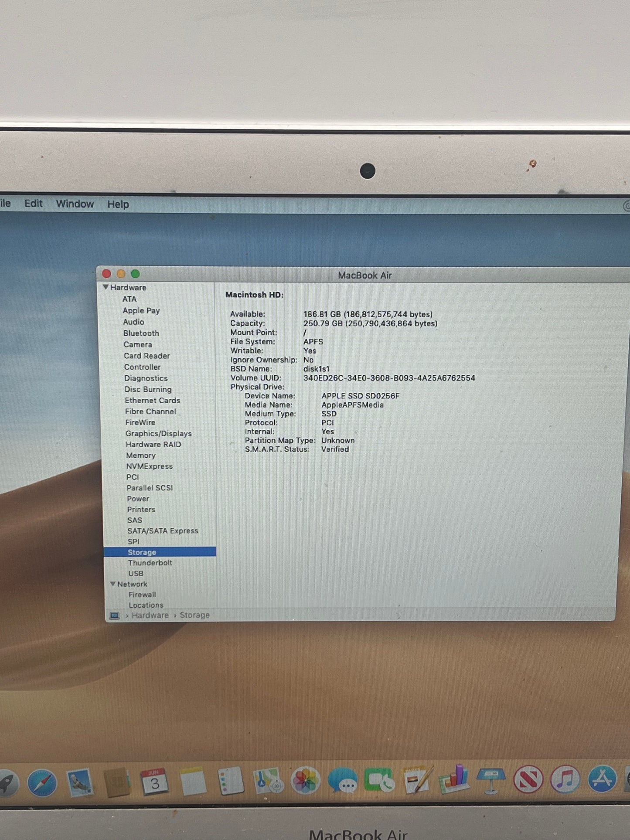Select Parallel SCSI in the sidebar
Screen dimensions: 630x840
tap(150, 488)
